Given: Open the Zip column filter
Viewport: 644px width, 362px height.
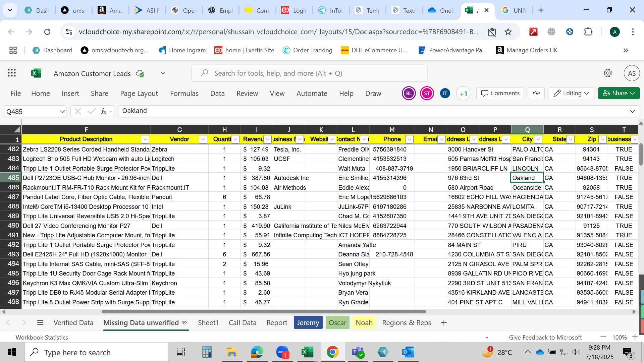Looking at the screenshot, I should (603, 139).
